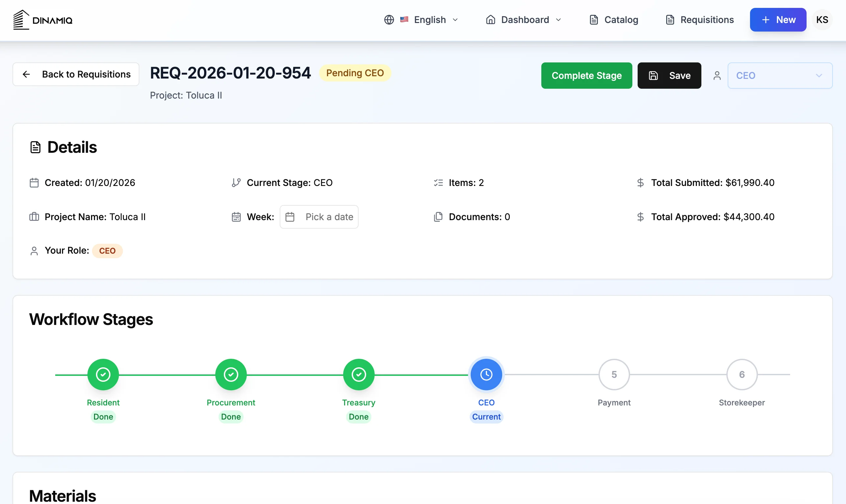Click the plus icon in New button

(765, 20)
